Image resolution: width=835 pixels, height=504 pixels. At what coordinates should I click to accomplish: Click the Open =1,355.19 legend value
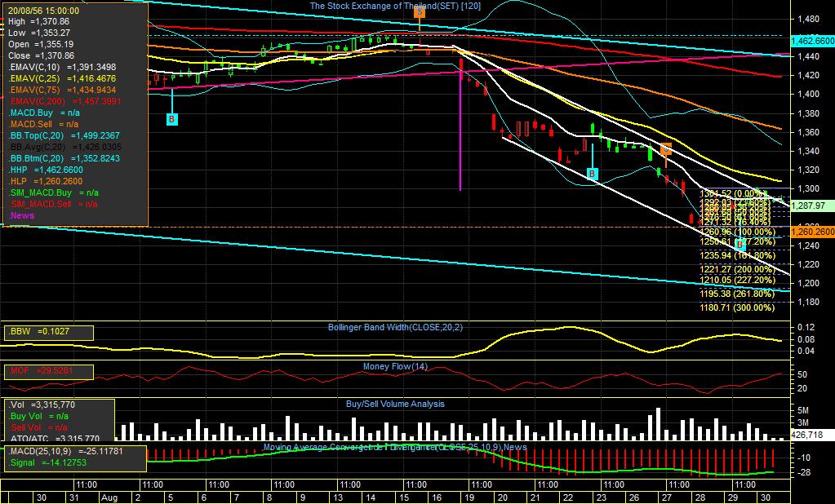click(x=41, y=44)
